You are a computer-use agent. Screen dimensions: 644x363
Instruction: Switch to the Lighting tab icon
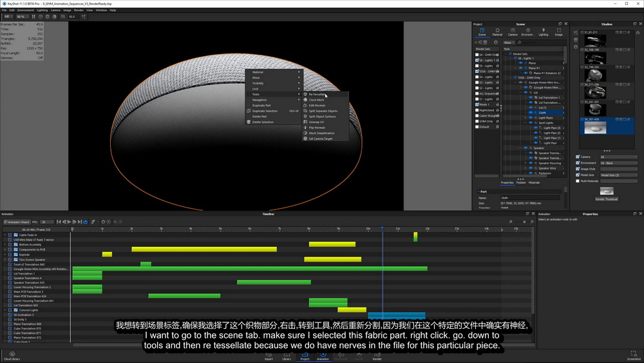(544, 32)
